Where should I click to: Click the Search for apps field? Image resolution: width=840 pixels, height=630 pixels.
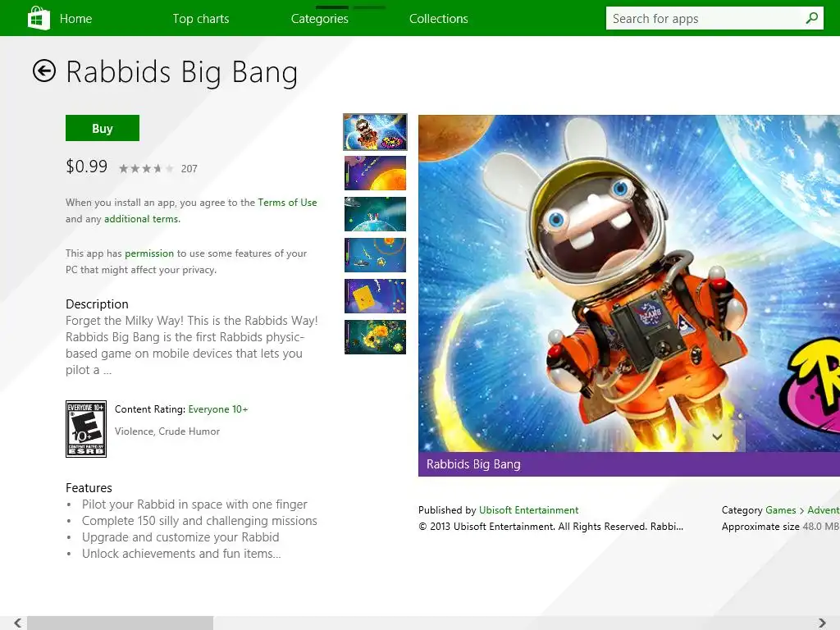pos(714,18)
